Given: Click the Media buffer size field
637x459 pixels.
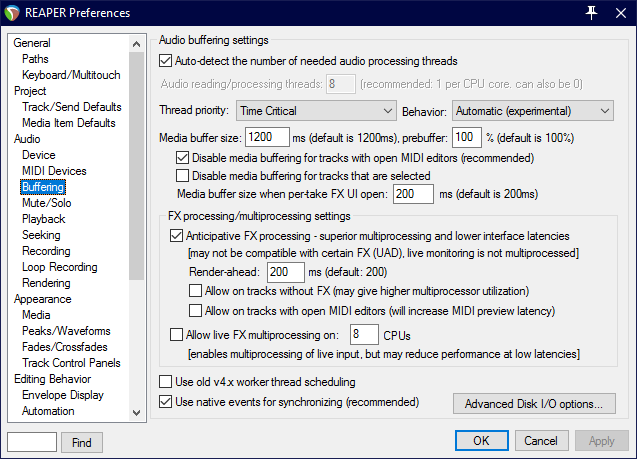Looking at the screenshot, I should [266, 137].
